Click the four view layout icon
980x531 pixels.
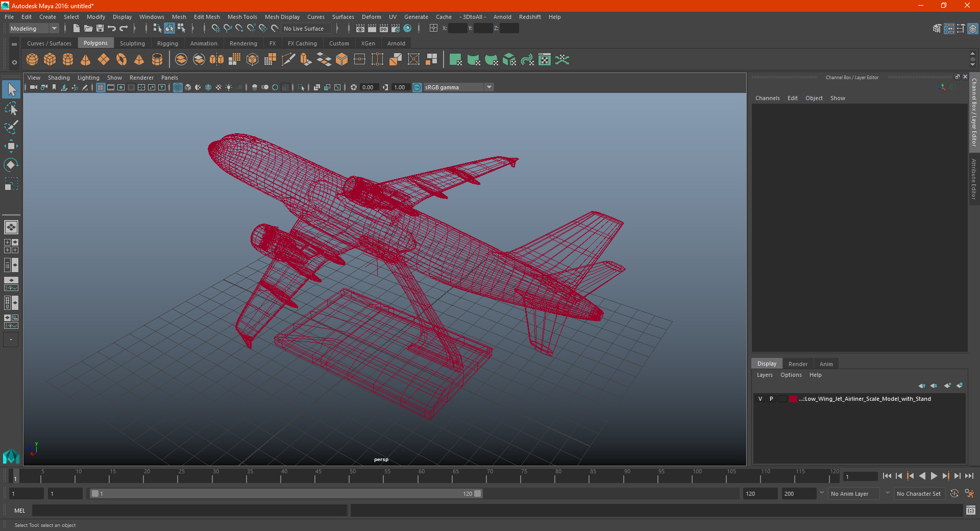(x=11, y=246)
